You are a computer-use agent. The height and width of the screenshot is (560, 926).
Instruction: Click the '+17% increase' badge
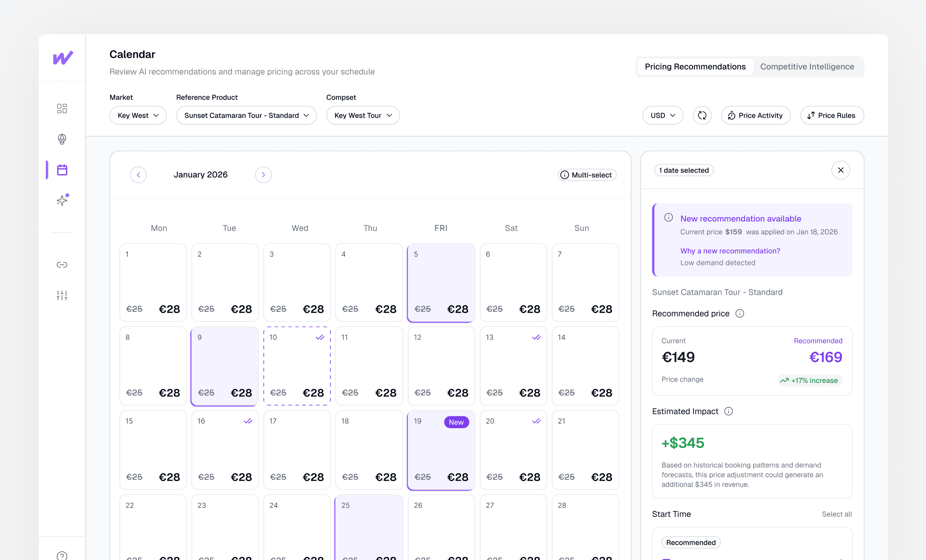point(810,381)
